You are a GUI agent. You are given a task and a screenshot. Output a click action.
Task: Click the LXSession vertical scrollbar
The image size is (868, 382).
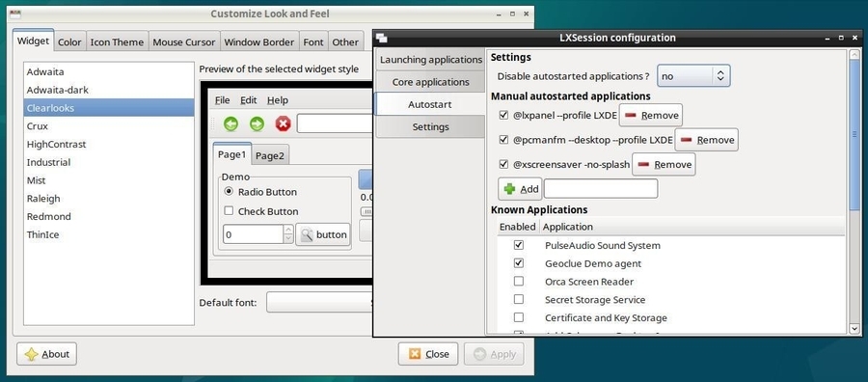(x=855, y=134)
